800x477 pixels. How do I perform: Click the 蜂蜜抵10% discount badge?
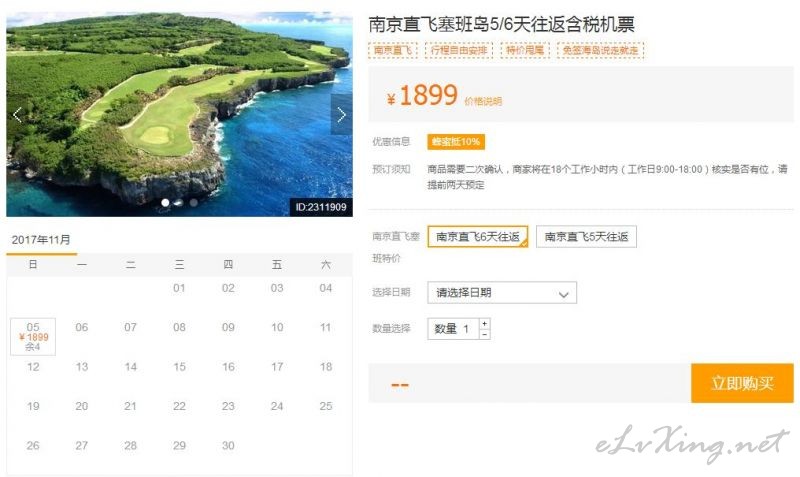(x=456, y=142)
